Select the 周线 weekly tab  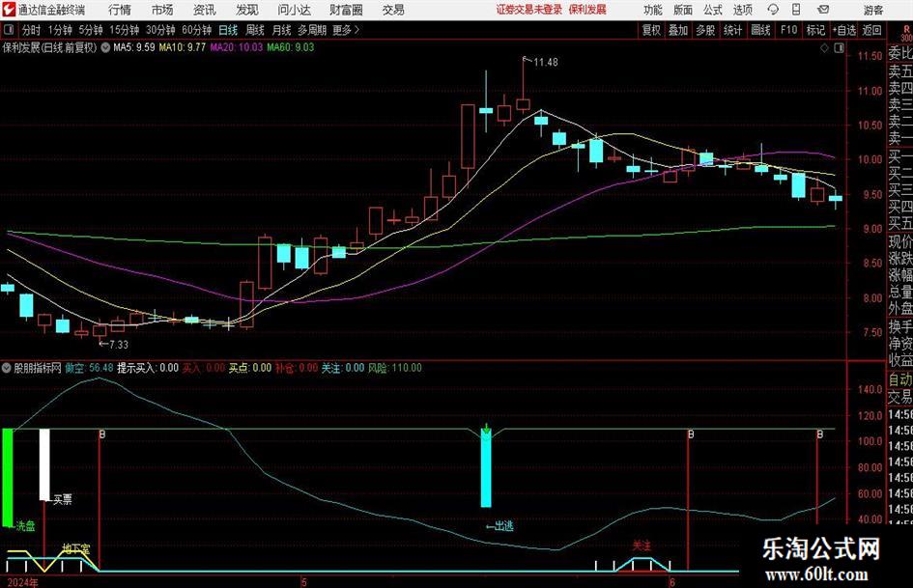[255, 30]
